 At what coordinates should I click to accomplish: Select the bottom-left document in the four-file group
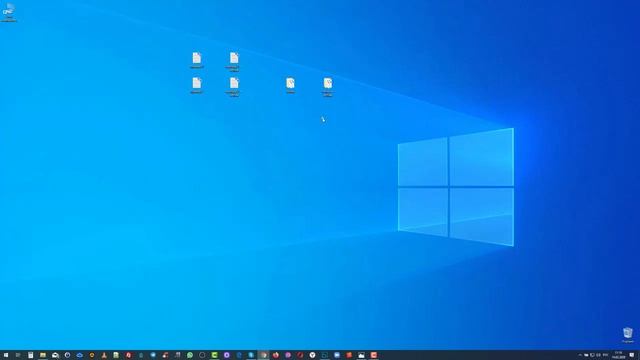[x=197, y=85]
